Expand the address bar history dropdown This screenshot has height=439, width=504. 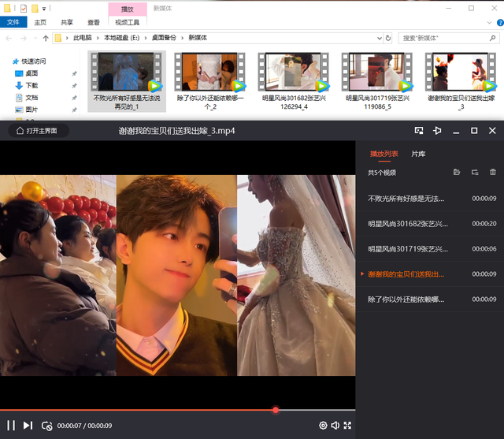click(x=380, y=39)
